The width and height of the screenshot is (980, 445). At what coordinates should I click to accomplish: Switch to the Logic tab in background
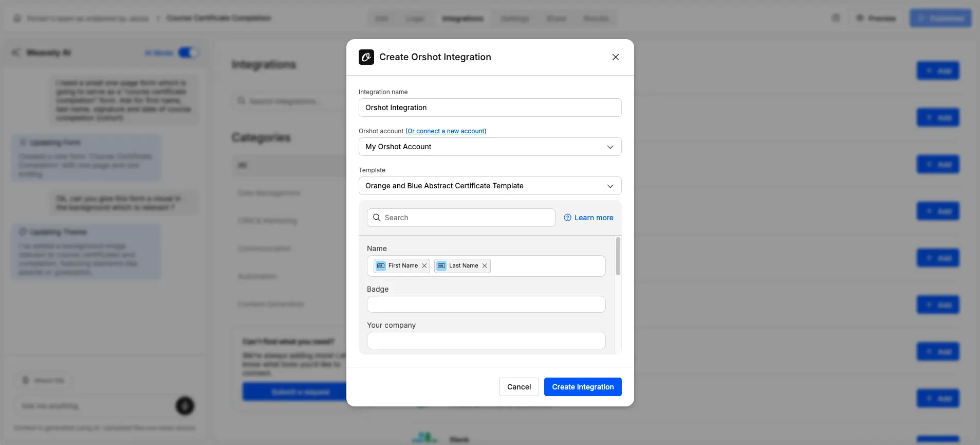(415, 19)
